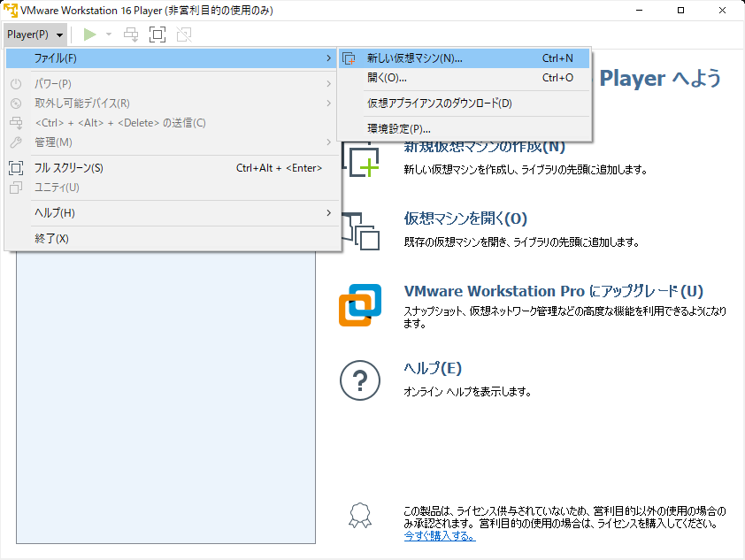Click the text オンライン ヘルプを表示します。
The image size is (745, 560).
(x=467, y=392)
